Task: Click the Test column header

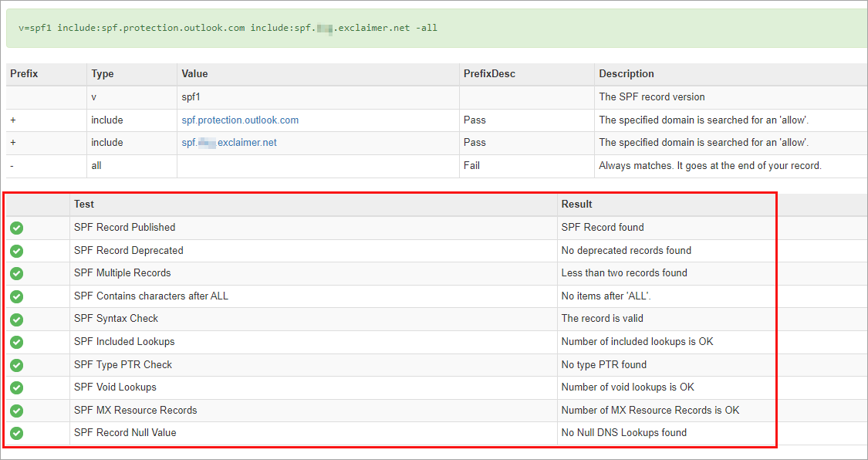Action: tap(84, 205)
